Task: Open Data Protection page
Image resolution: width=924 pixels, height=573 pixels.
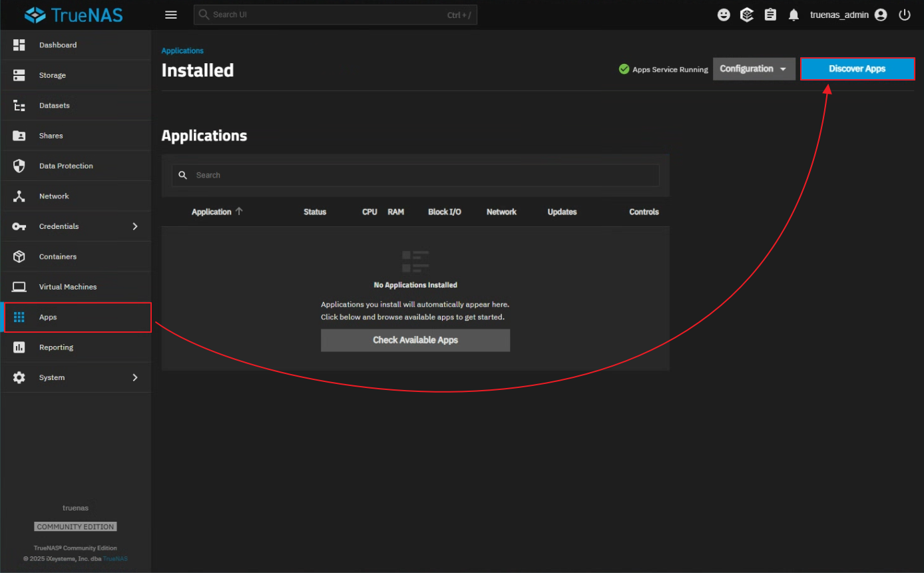Action: tap(76, 166)
